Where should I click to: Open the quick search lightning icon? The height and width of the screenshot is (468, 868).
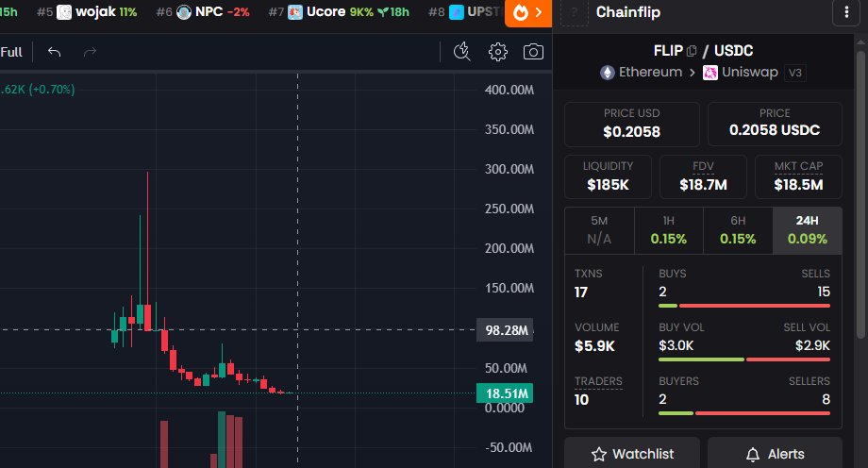click(461, 52)
